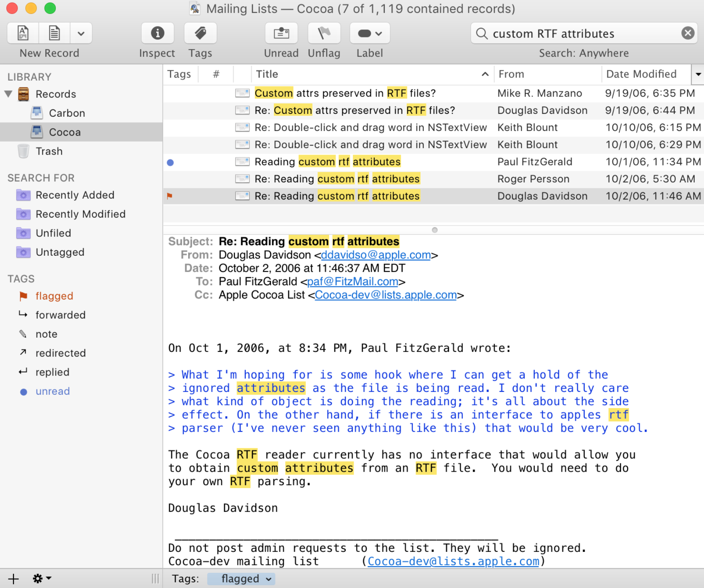Mark record as Unread via toolbar

(281, 33)
